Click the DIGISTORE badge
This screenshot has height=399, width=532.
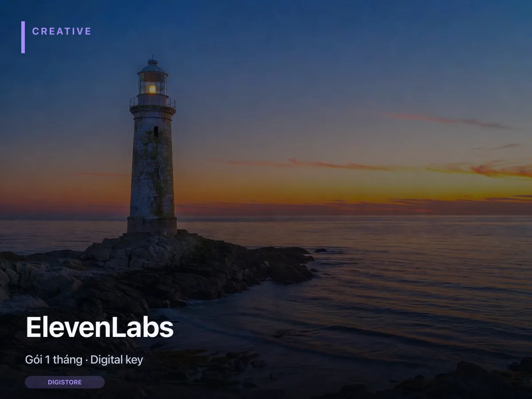click(65, 382)
